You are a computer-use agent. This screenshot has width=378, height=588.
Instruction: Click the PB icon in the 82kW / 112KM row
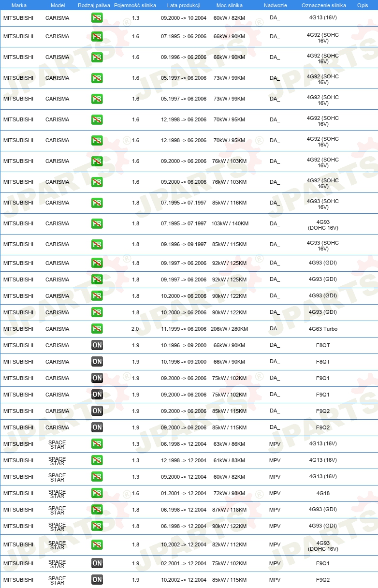point(97,544)
